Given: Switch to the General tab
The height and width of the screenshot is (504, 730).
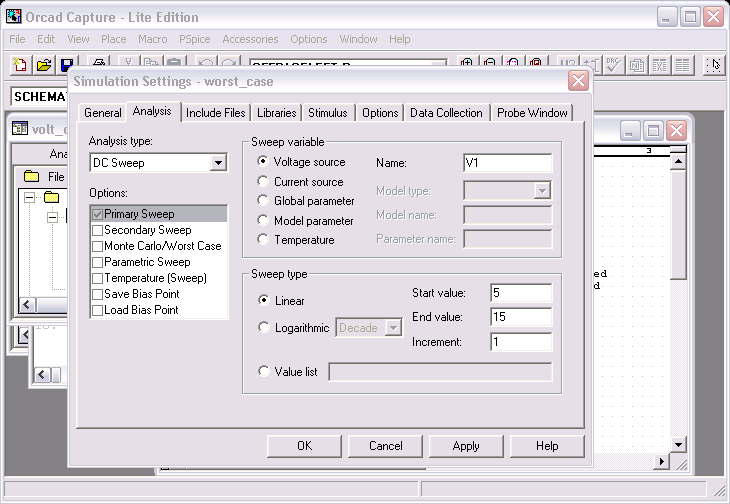Looking at the screenshot, I should point(102,113).
